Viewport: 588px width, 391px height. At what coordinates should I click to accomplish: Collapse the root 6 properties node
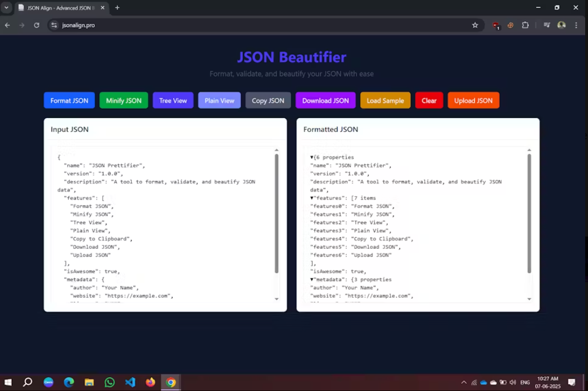coord(311,157)
